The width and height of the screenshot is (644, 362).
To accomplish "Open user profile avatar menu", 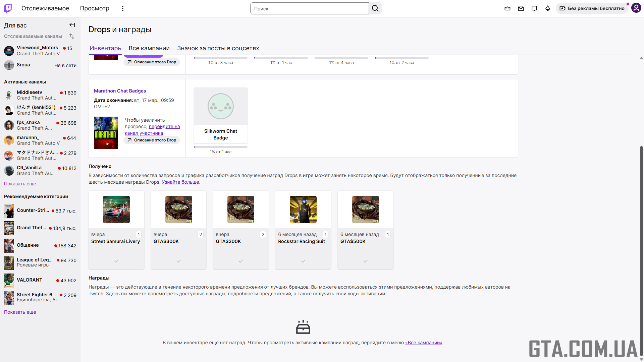I will point(636,8).
